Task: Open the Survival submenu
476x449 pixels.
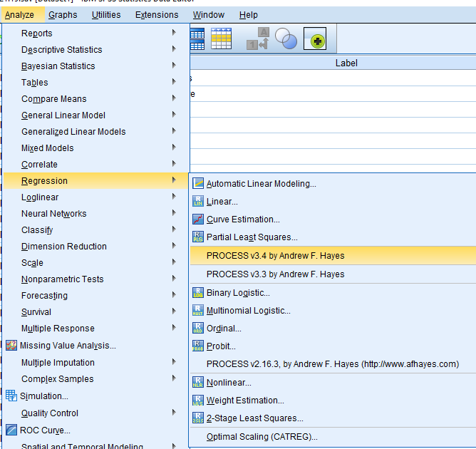Action: 96,311
